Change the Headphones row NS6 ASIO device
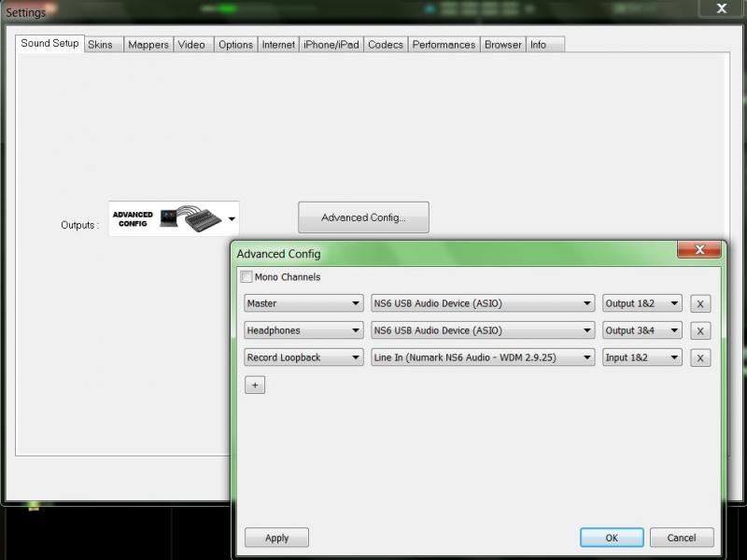 483,330
